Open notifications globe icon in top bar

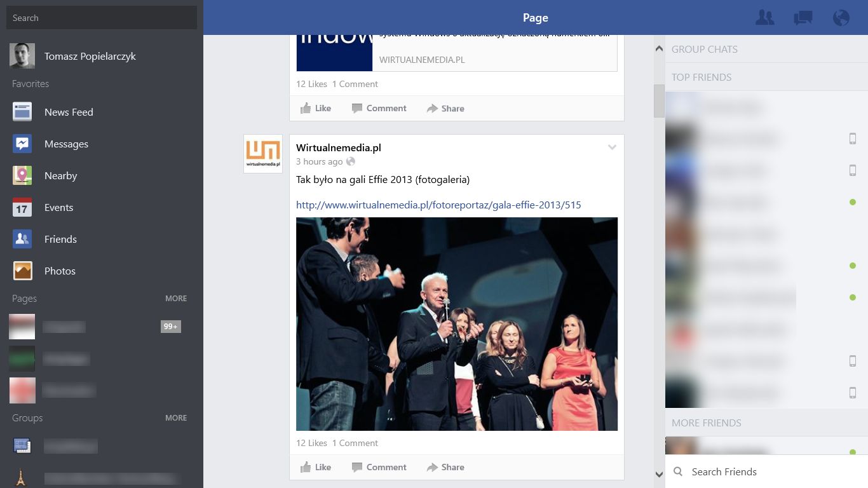coord(841,18)
